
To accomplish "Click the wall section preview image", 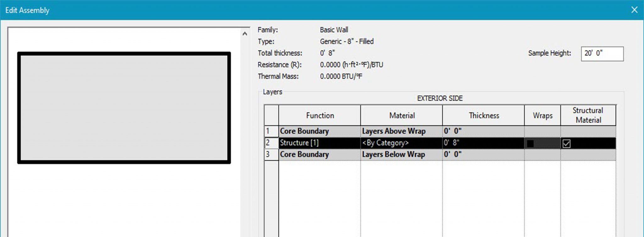I will pyautogui.click(x=124, y=108).
